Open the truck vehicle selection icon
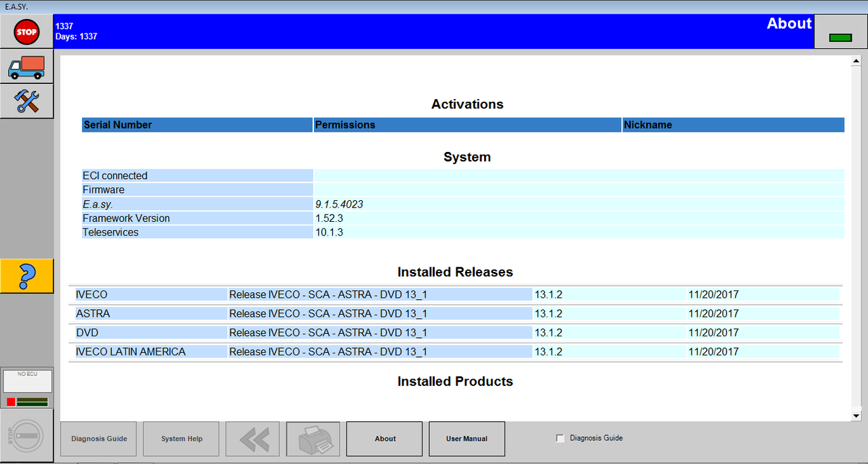868x464 pixels. coord(26,66)
